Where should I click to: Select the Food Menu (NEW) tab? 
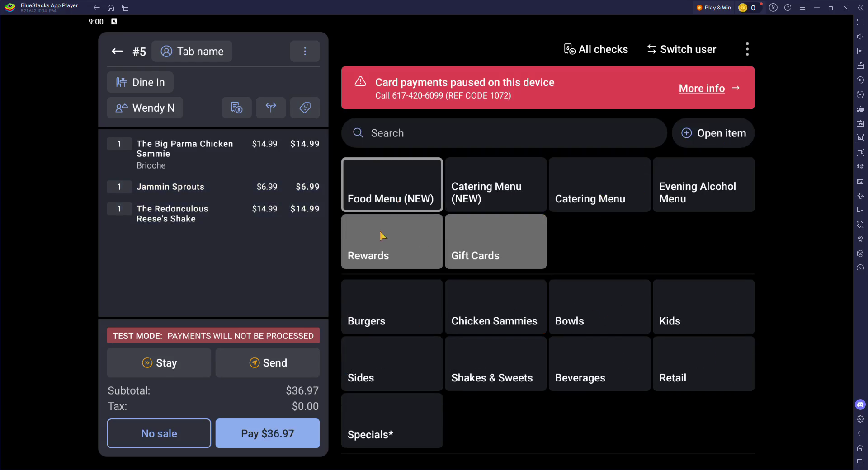click(x=392, y=185)
